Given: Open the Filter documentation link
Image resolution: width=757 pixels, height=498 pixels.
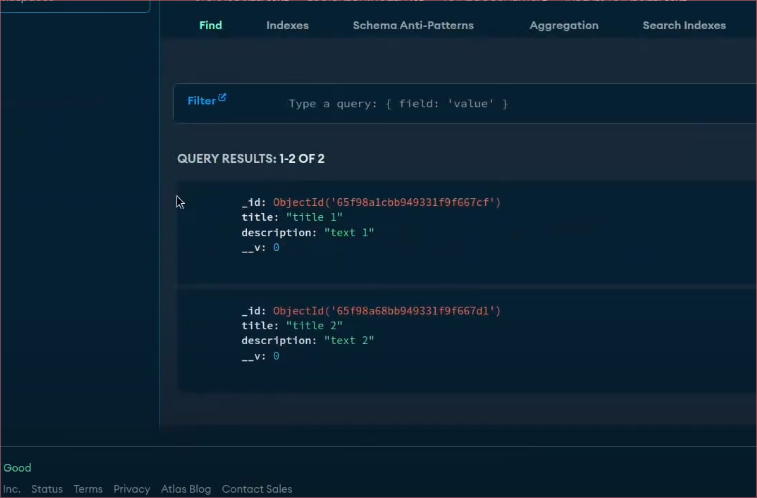Looking at the screenshot, I should [x=201, y=101].
